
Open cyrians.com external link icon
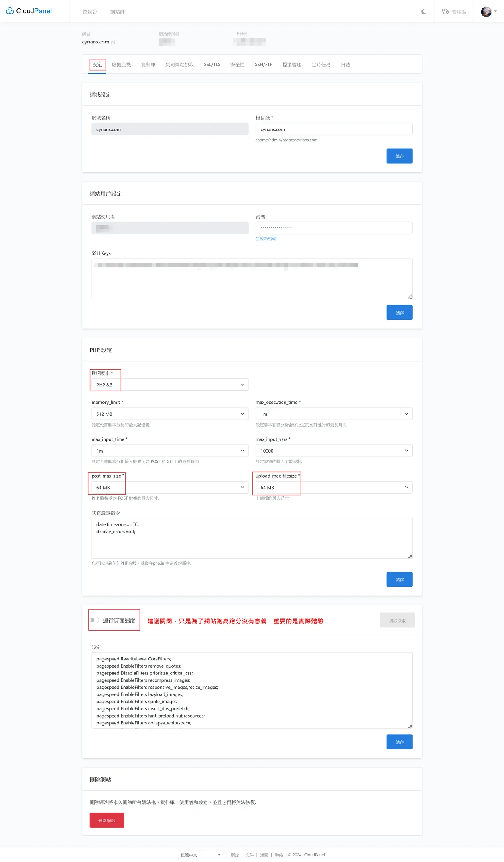(113, 42)
